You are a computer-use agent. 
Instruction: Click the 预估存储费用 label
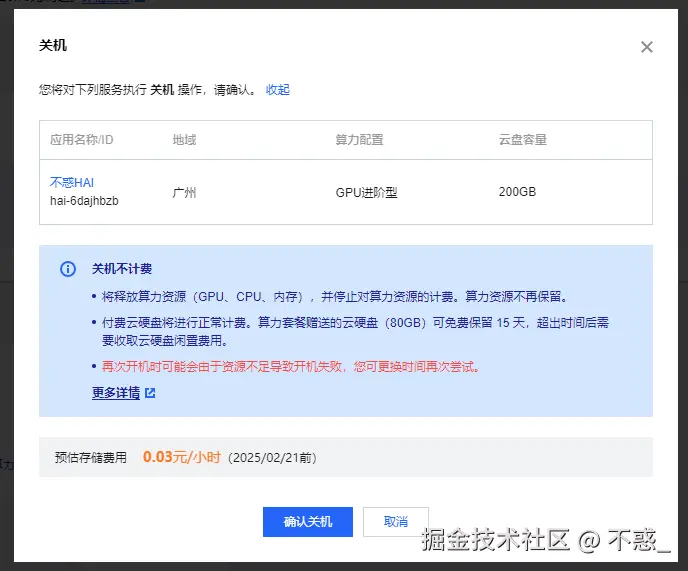pyautogui.click(x=91, y=458)
